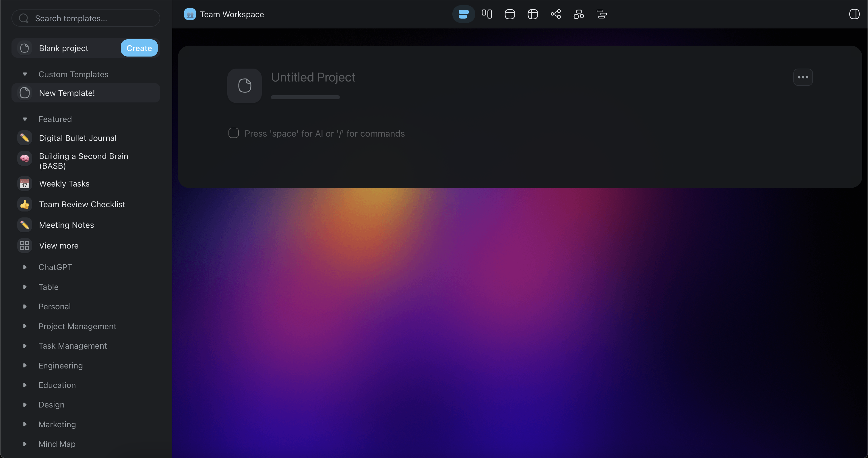This screenshot has width=868, height=458.
Task: Click View more templates
Action: 59,246
